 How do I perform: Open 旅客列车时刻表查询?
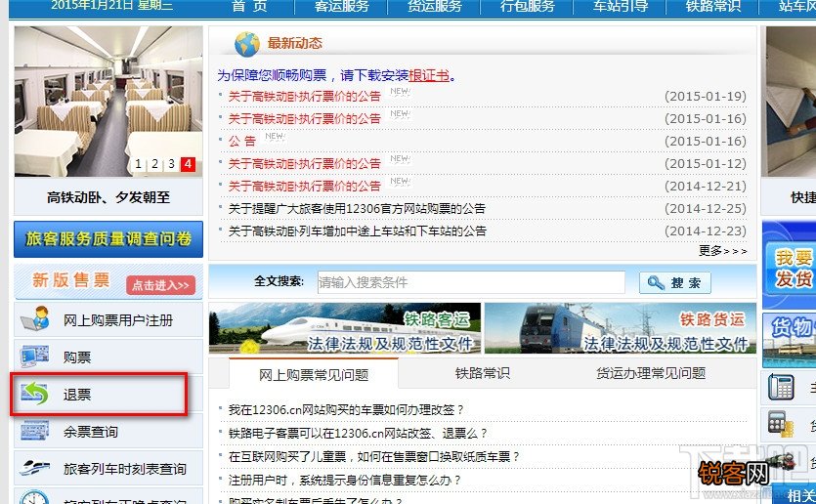click(125, 469)
